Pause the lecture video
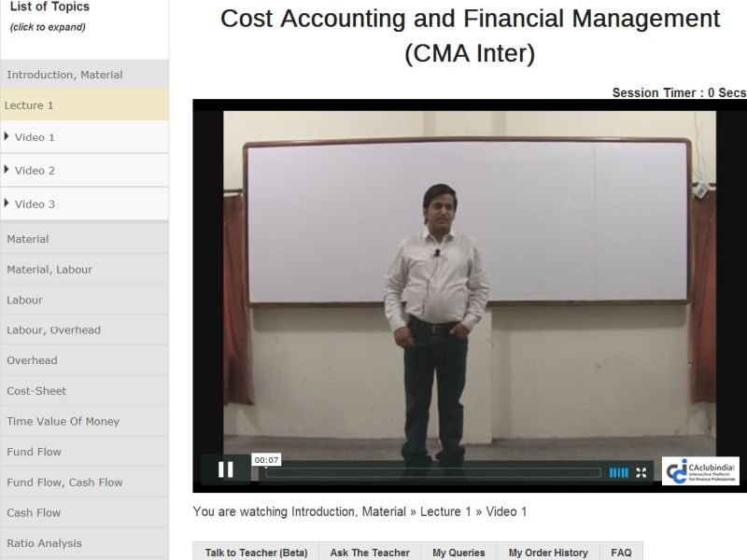This screenshot has height=560, width=747. pos(226,469)
